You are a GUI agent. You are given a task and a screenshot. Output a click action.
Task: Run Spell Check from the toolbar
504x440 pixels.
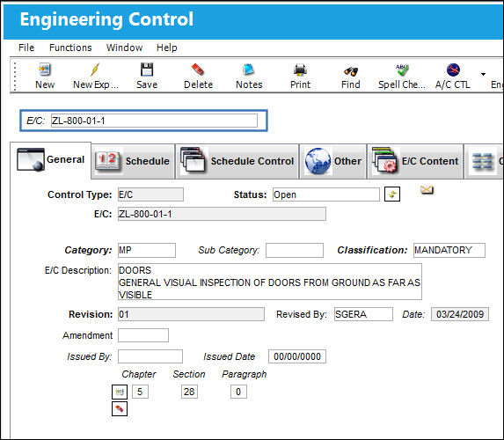pyautogui.click(x=402, y=70)
